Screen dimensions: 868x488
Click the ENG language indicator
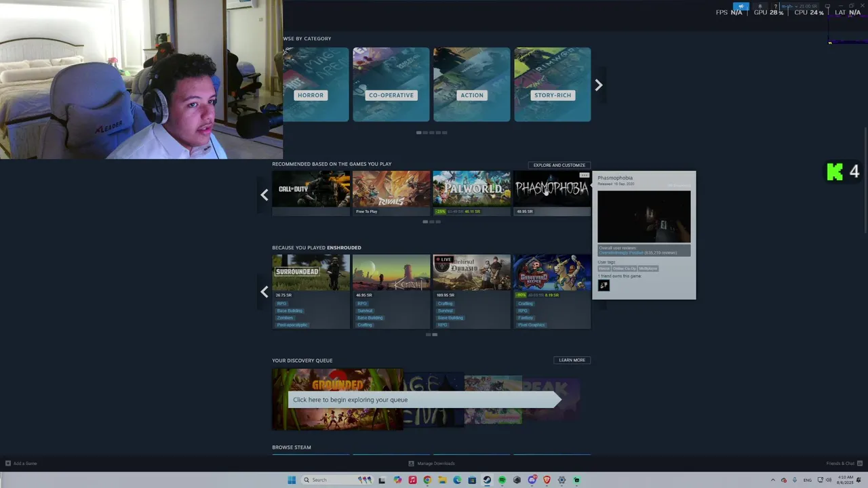(808, 480)
